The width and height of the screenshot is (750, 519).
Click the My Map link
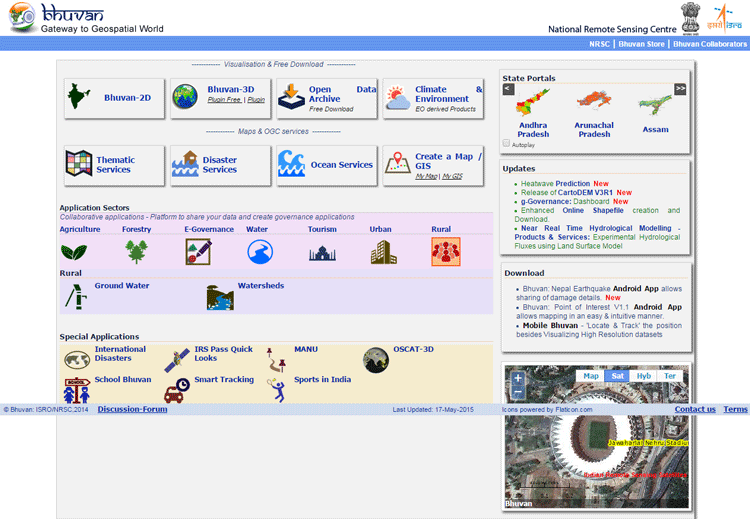(x=426, y=177)
